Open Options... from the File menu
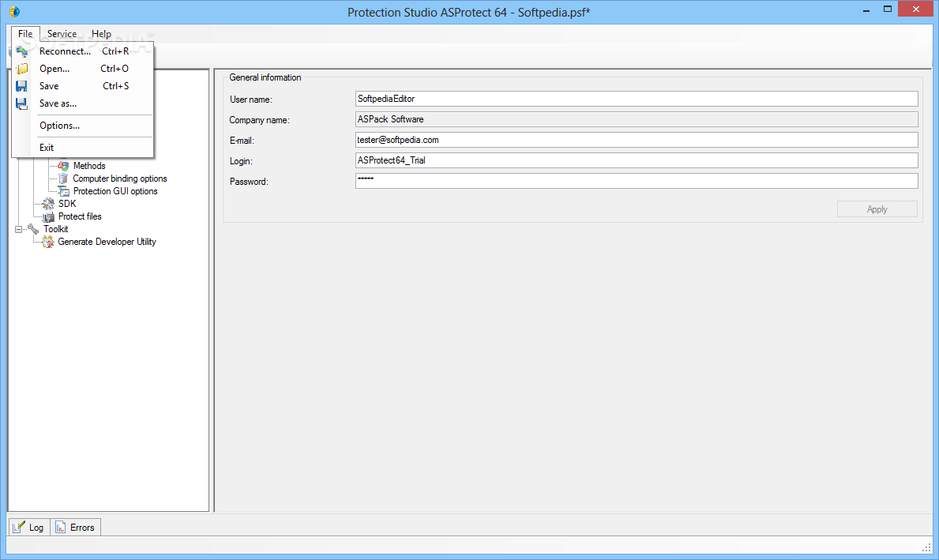 [83, 126]
